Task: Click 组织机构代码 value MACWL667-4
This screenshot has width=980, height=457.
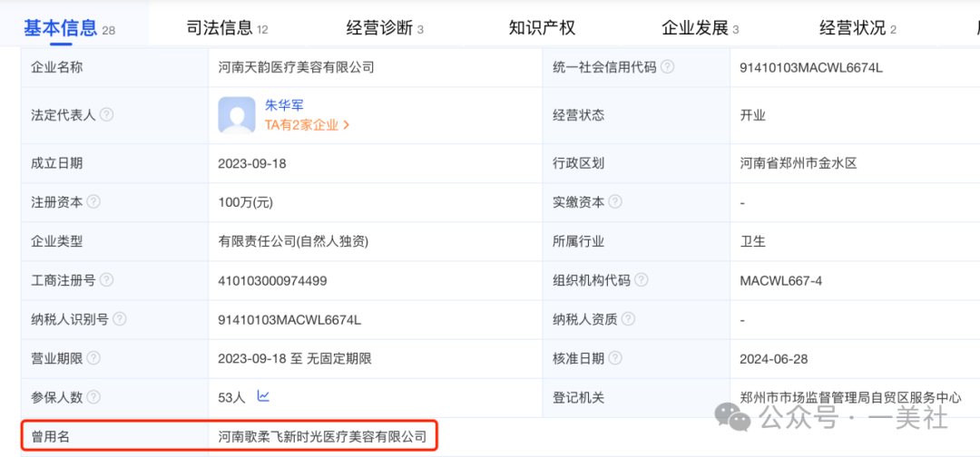Action: (x=780, y=281)
